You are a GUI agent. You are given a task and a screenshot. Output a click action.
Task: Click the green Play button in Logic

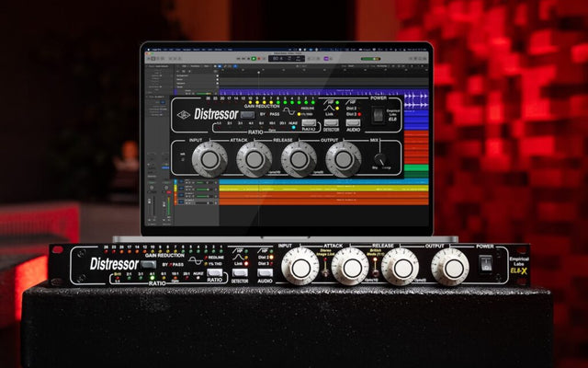pos(254,59)
